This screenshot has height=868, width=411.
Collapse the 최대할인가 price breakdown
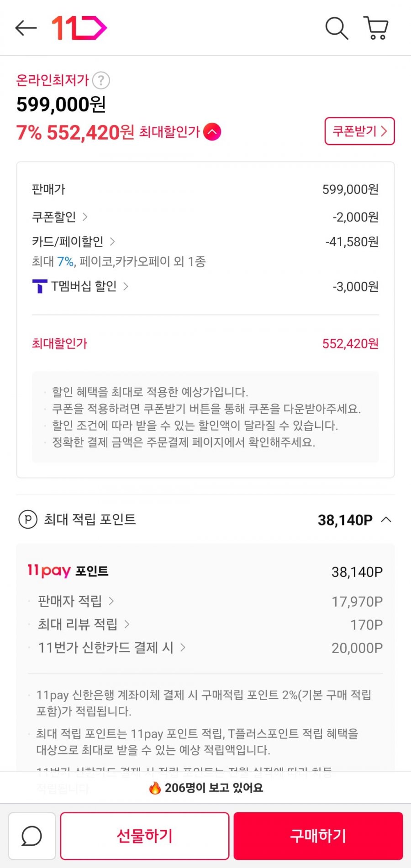click(212, 132)
